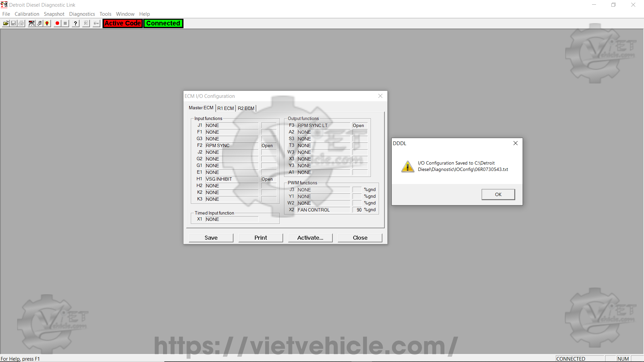Click the H1 VSG INHIBIT input field

coord(231,179)
